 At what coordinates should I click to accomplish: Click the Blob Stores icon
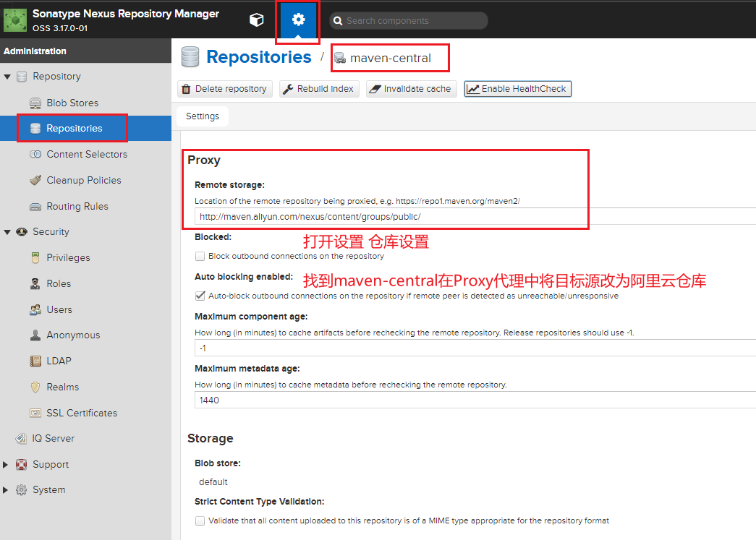(x=35, y=103)
